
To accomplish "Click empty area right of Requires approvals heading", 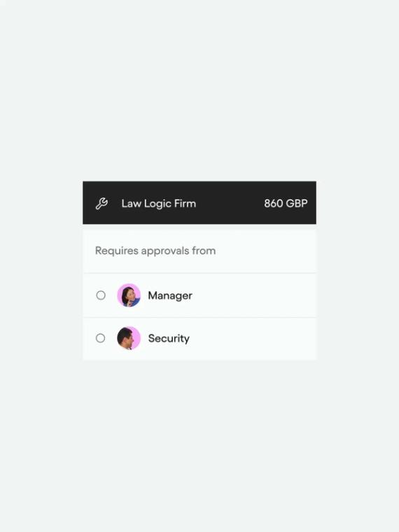I will pos(266,251).
